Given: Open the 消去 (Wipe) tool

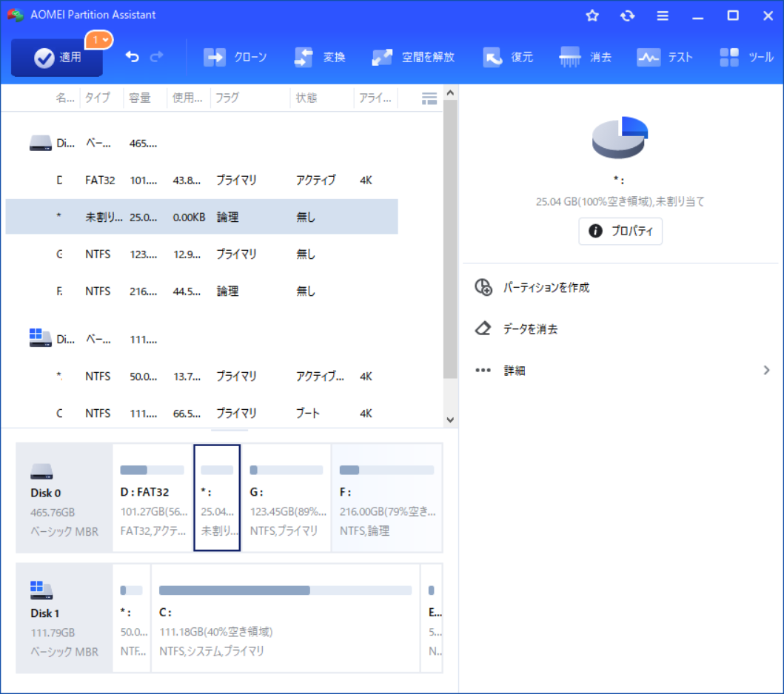Looking at the screenshot, I should pyautogui.click(x=586, y=57).
